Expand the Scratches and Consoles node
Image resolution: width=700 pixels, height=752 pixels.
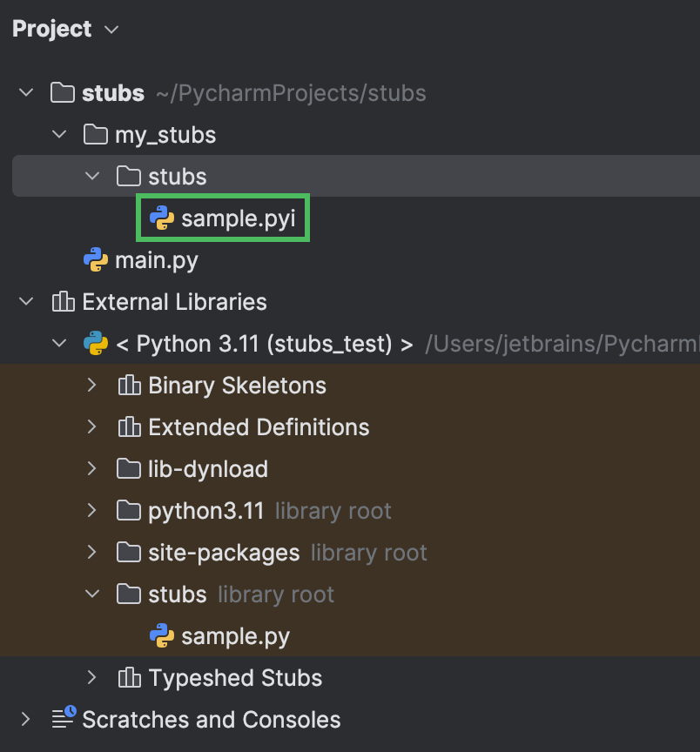coord(25,719)
